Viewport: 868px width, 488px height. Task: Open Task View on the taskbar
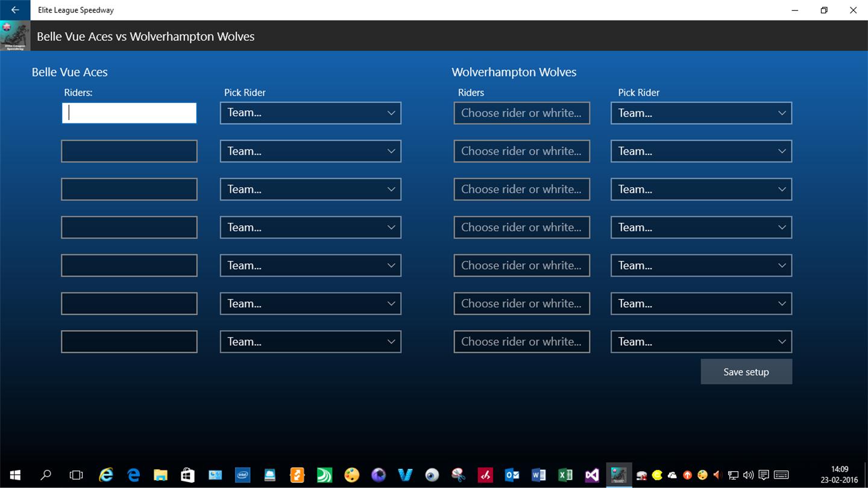coord(76,475)
